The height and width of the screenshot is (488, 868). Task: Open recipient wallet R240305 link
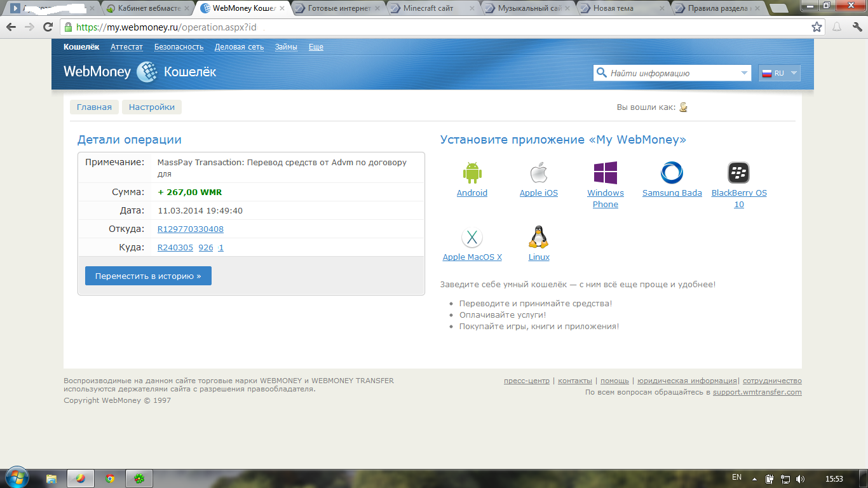point(191,247)
